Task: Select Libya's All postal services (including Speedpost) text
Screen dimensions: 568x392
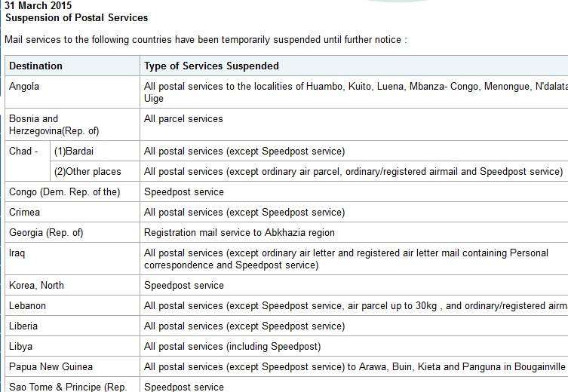Action: [x=232, y=347]
